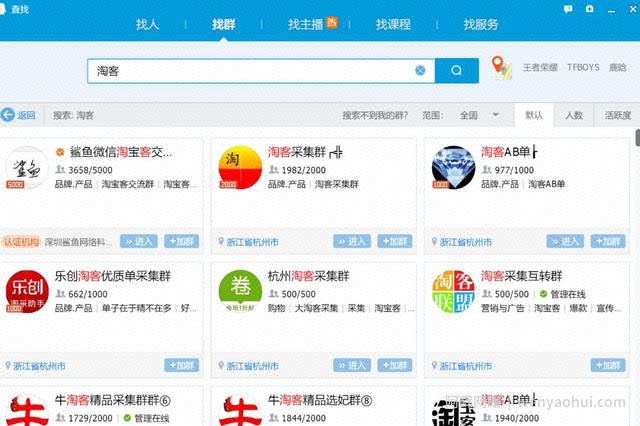This screenshot has height=426, width=640.
Task: Select the 找群 tab
Action: pyautogui.click(x=224, y=24)
